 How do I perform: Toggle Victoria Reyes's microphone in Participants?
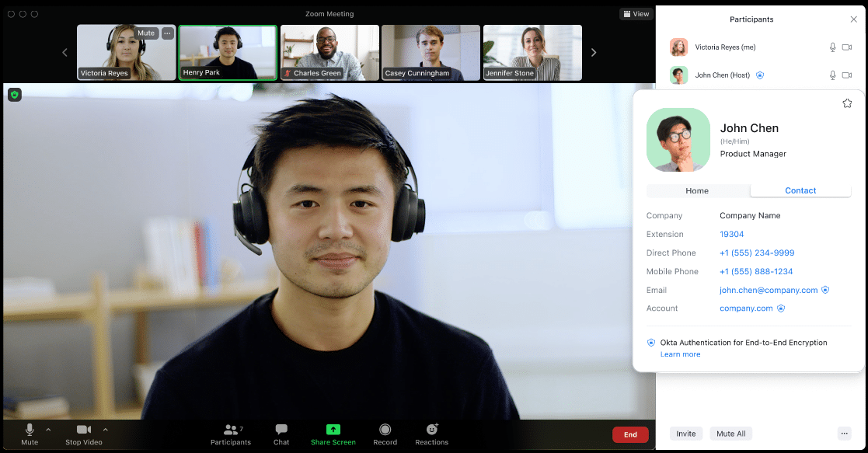click(832, 47)
